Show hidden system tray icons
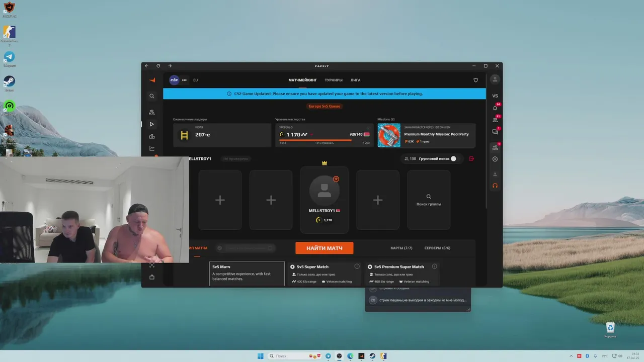Viewport: 644px width, 362px height. pos(571,356)
